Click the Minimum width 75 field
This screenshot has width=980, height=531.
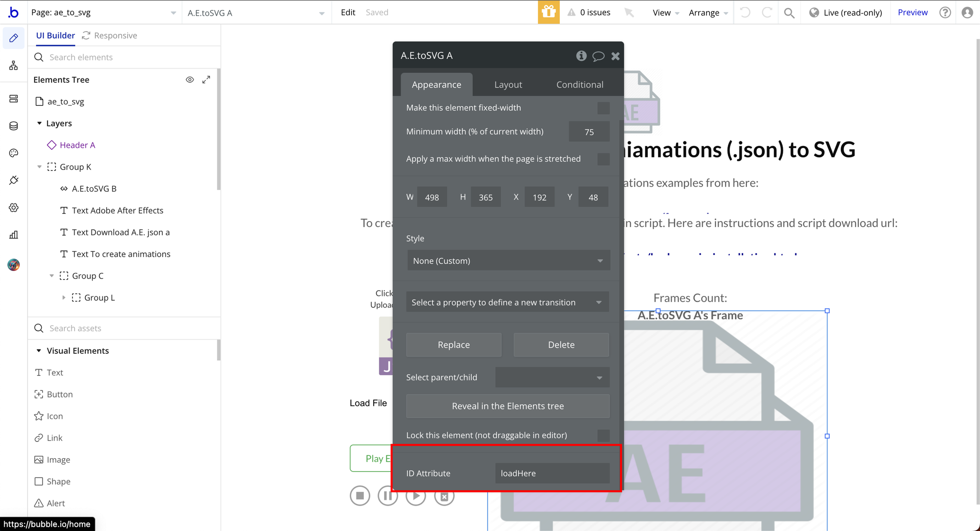(589, 132)
